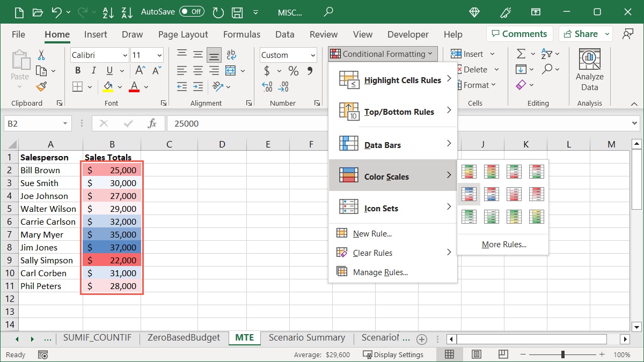Apply Bold formatting to selection
The width and height of the screenshot is (644, 362).
point(78,70)
